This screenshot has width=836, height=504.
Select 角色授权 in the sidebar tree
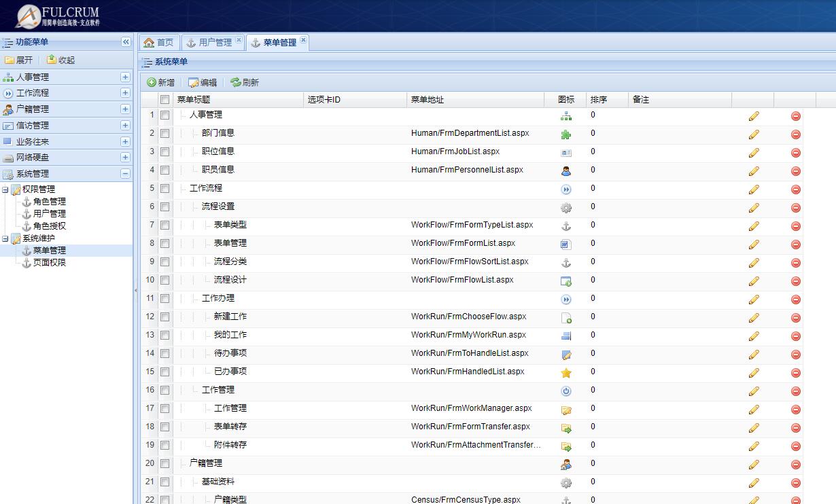click(48, 226)
